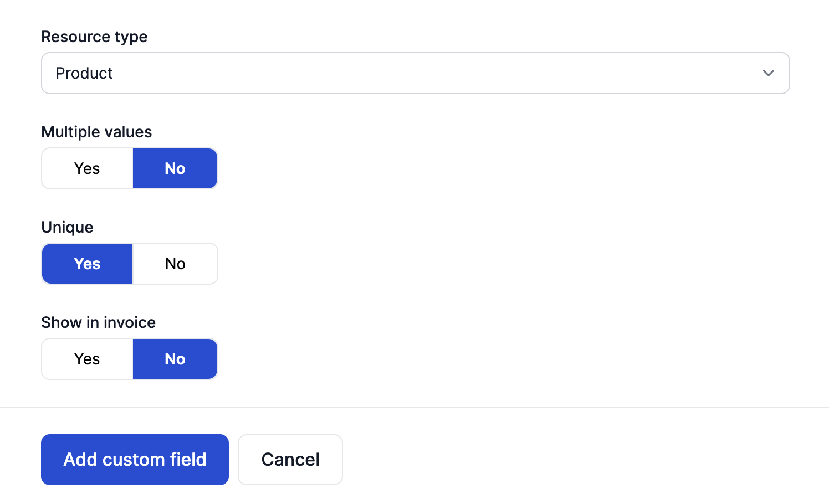Cancel the custom field form
The width and height of the screenshot is (829, 504).
[x=290, y=460]
